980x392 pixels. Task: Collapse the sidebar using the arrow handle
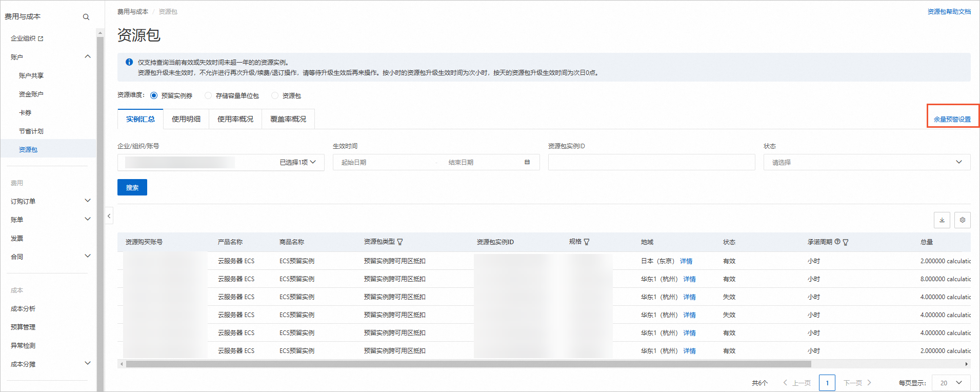[x=109, y=216]
